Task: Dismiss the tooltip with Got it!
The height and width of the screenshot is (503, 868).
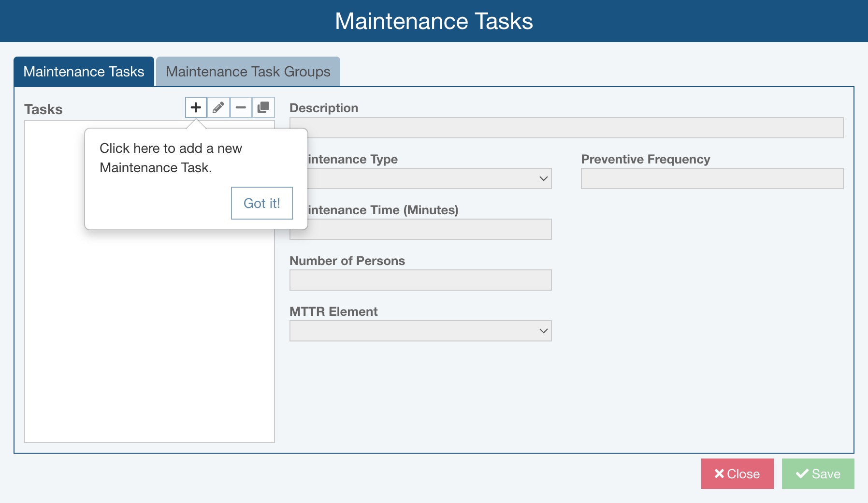Action: (x=261, y=203)
